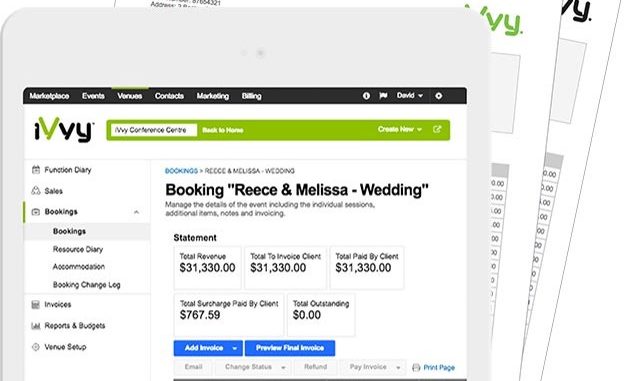
Task: Select Bookings sub-item in sidebar
Action: 69,231
